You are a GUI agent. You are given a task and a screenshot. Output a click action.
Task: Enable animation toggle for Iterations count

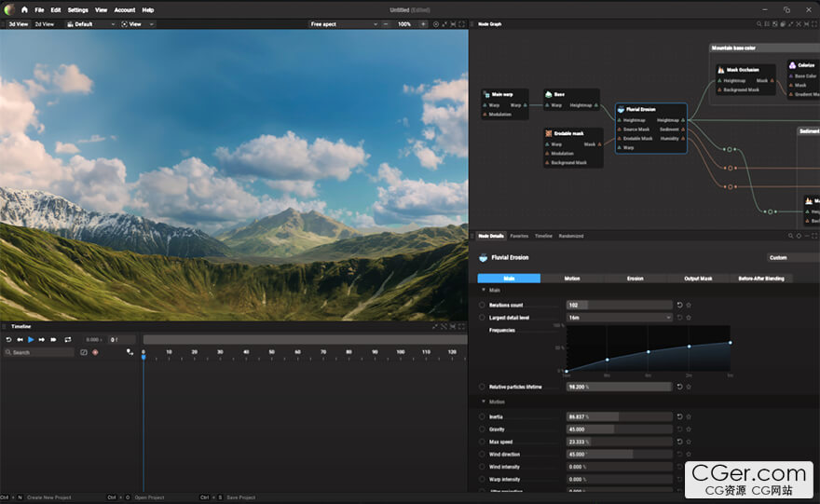[482, 305]
